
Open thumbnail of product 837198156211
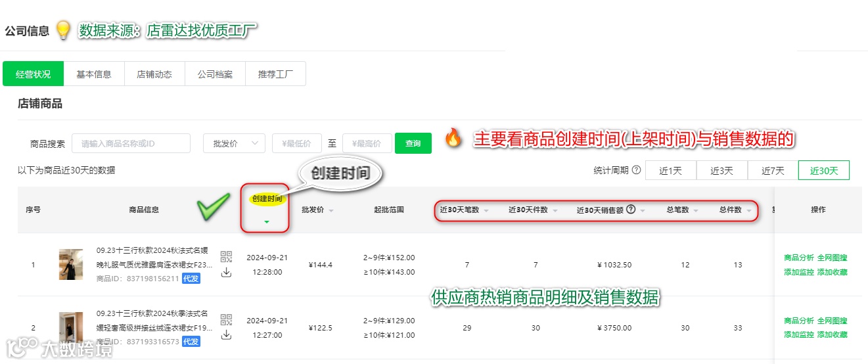(70, 265)
